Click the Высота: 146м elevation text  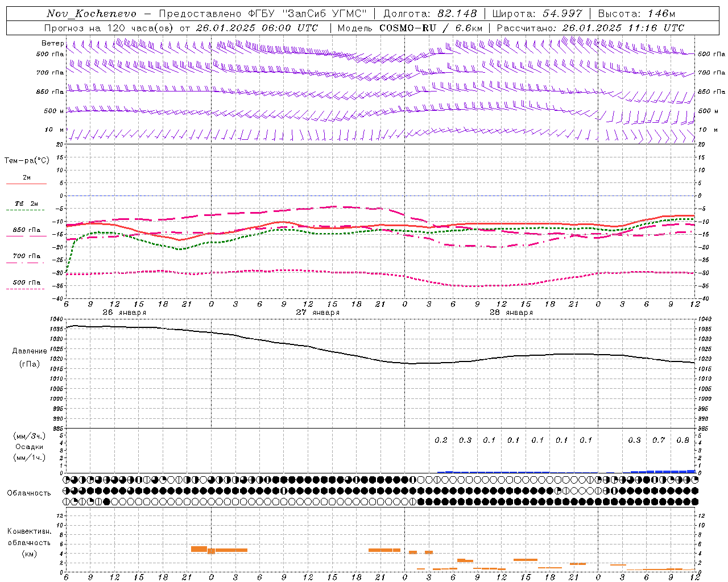coord(637,14)
